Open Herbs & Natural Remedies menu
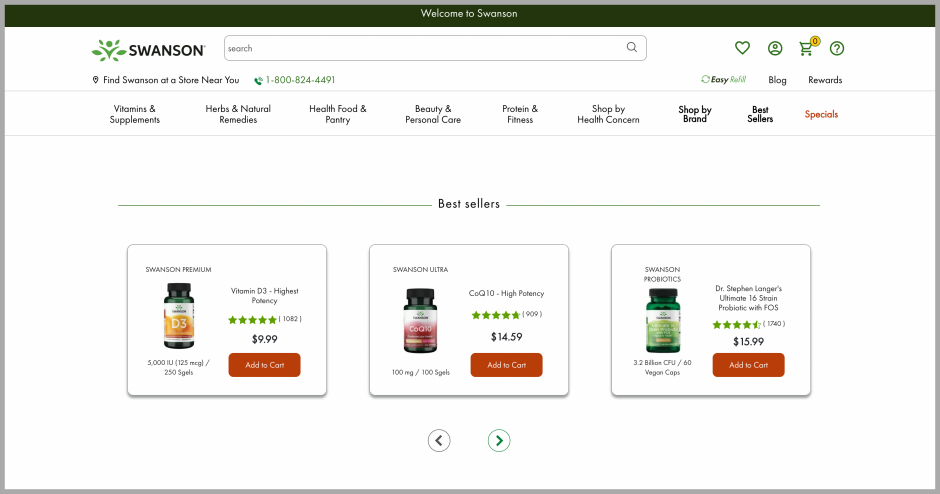940x494 pixels. tap(238, 114)
